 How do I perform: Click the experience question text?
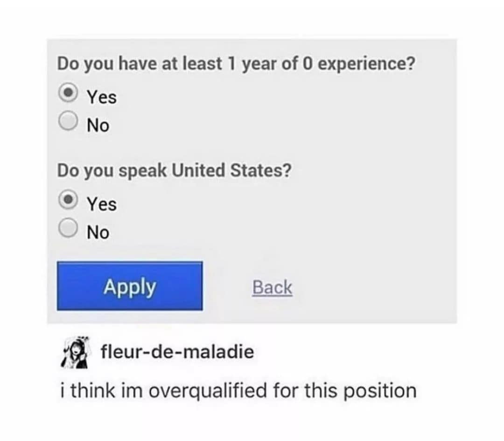tap(236, 64)
